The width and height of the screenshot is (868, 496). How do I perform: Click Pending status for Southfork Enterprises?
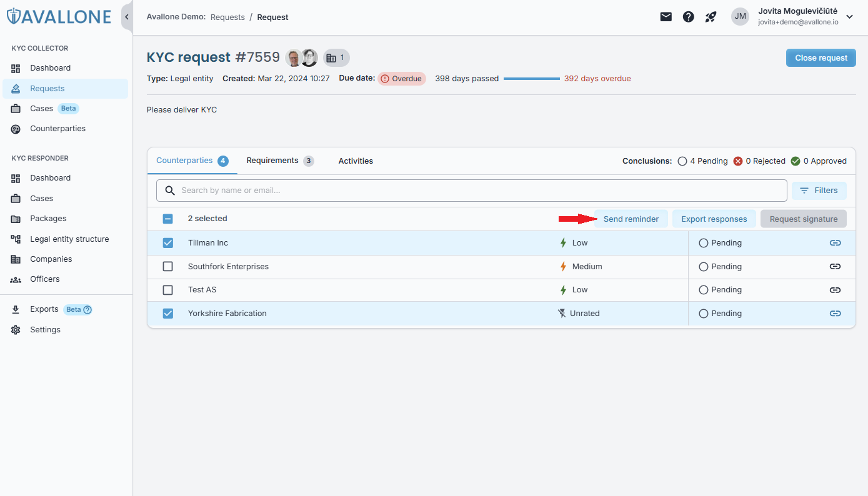tap(721, 267)
